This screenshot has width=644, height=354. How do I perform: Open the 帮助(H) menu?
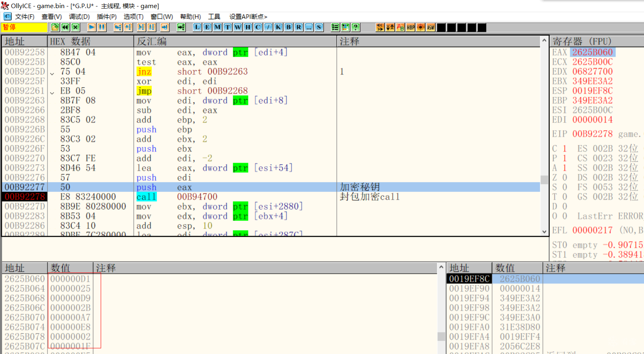(x=190, y=17)
